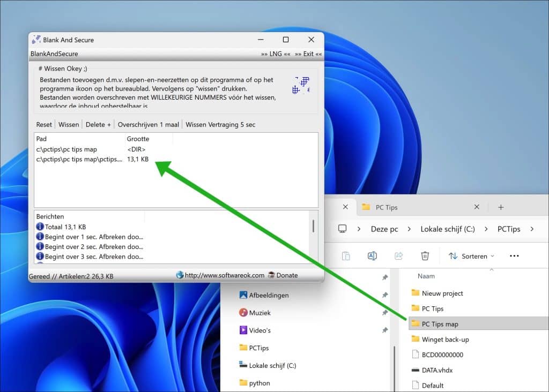
Task: Click the share icon in Explorer toolbar
Action: click(398, 256)
